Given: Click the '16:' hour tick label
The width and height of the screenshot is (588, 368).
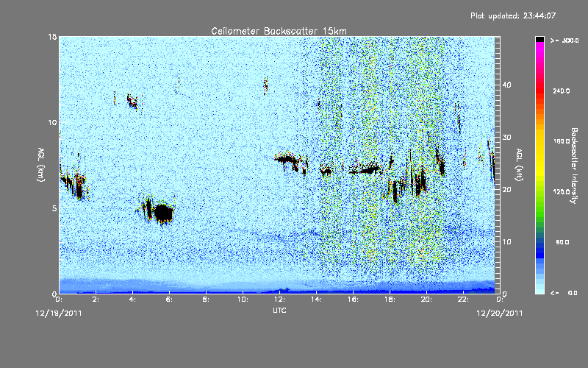Looking at the screenshot, I should (x=354, y=300).
